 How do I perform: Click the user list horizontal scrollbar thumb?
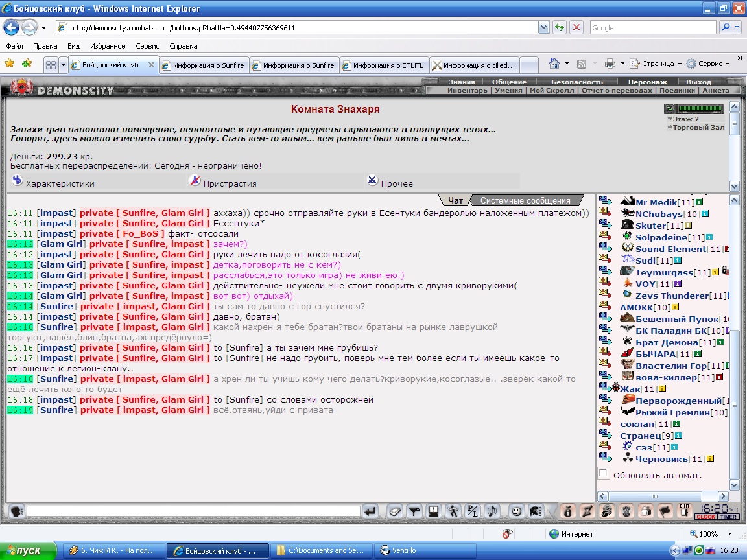pyautogui.click(x=655, y=496)
